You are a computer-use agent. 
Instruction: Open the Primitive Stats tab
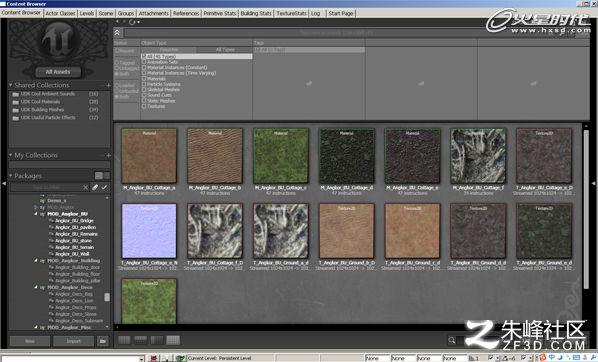coord(220,13)
